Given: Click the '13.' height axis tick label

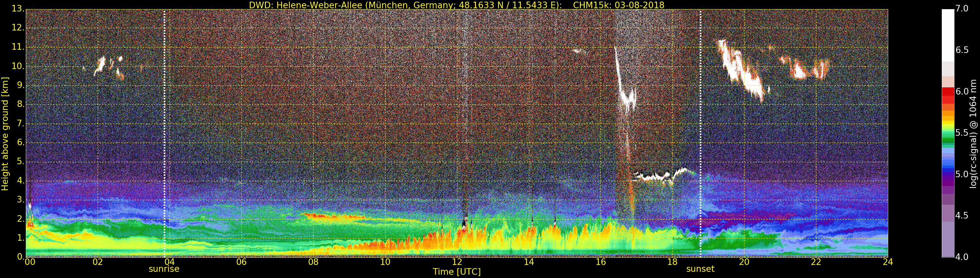Looking at the screenshot, I should coord(18,9).
